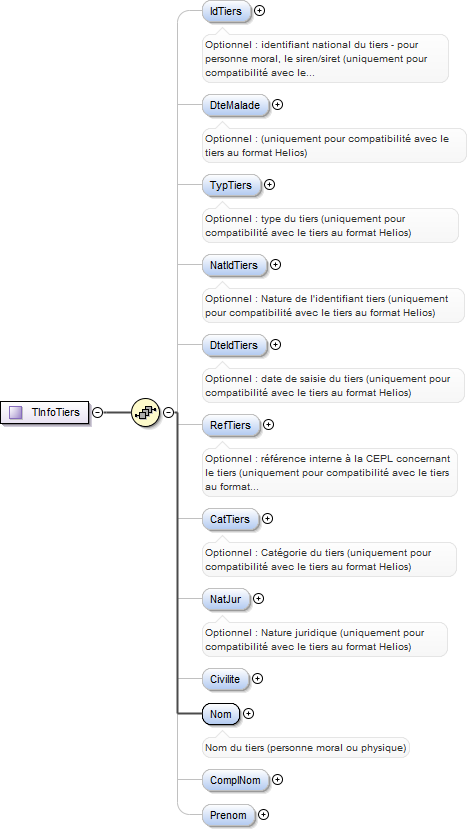Expand the RefTiers plus icon
This screenshot has height=831, width=474.
pyautogui.click(x=268, y=425)
